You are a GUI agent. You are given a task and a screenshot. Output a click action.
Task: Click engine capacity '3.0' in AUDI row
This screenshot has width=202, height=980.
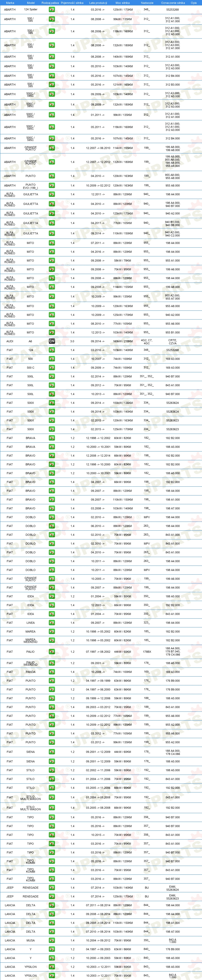[72, 341]
